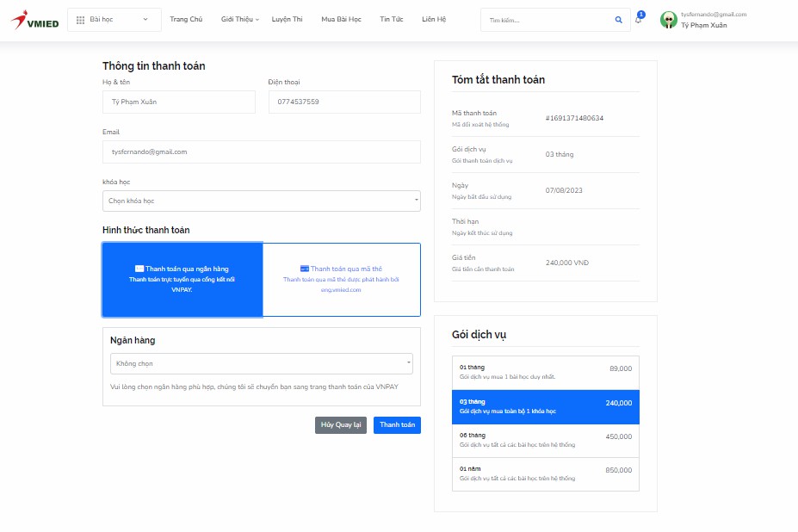
Task: Click the Gói dịch vụ heading
Action: [x=479, y=335]
